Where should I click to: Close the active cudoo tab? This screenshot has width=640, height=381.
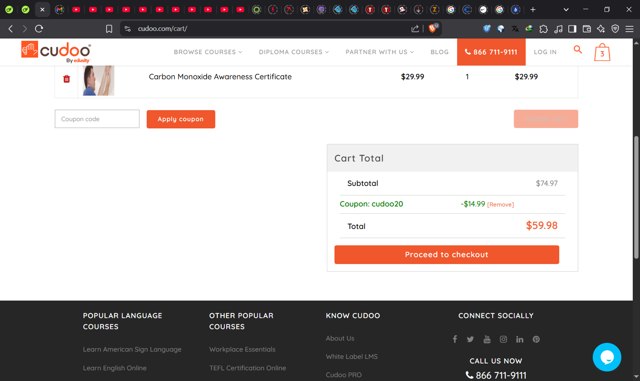point(42,9)
